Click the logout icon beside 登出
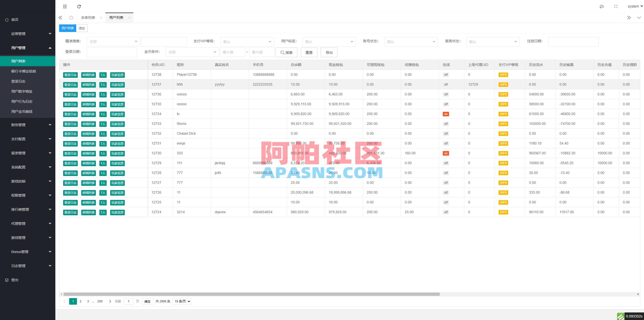644x320 pixels. click(7, 280)
